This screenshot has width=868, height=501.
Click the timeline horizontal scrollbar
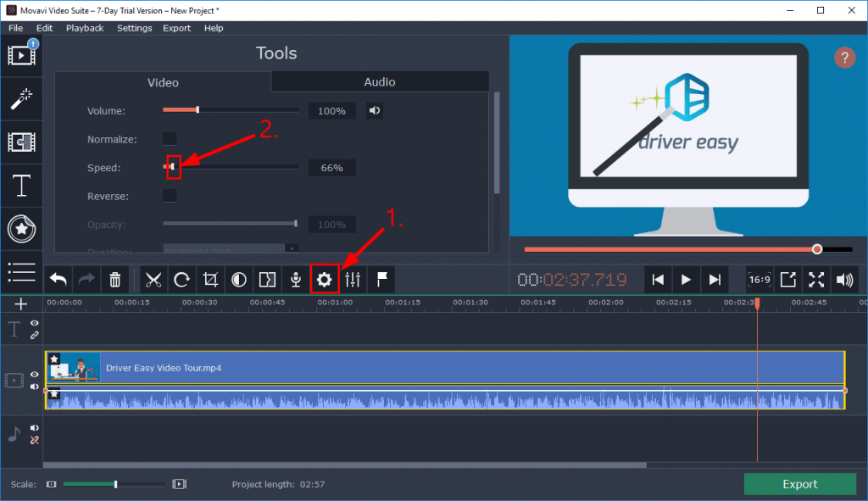pos(345,465)
